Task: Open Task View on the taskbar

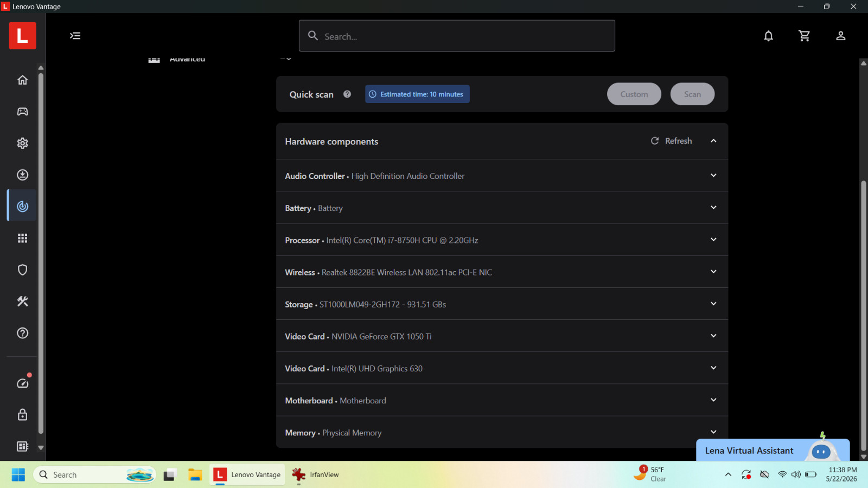Action: [x=170, y=474]
